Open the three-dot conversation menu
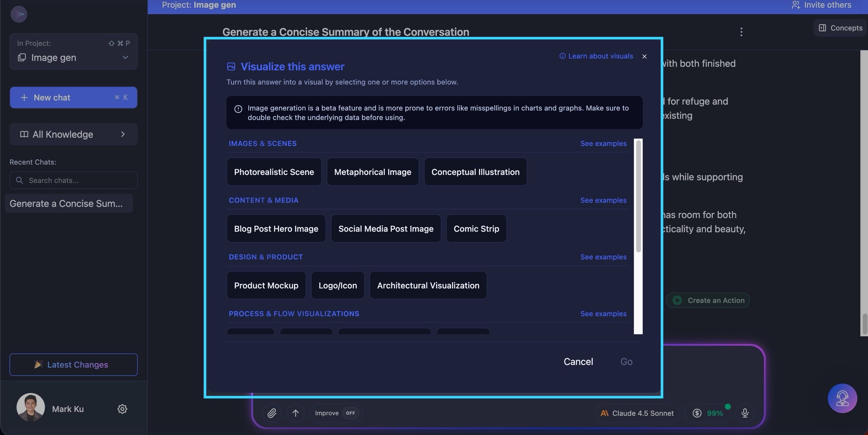This screenshot has height=435, width=868. pyautogui.click(x=741, y=32)
